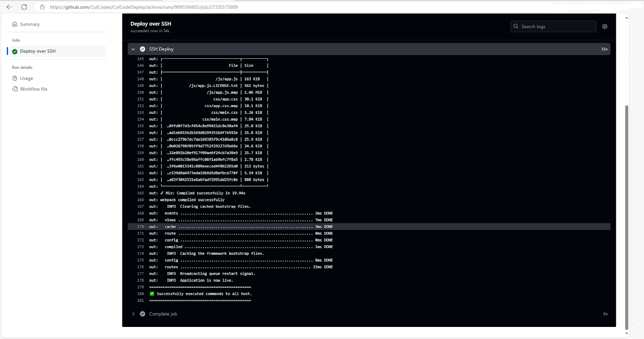Click the scrollbar up arrow
The image size is (644, 339).
pyautogui.click(x=627, y=18)
